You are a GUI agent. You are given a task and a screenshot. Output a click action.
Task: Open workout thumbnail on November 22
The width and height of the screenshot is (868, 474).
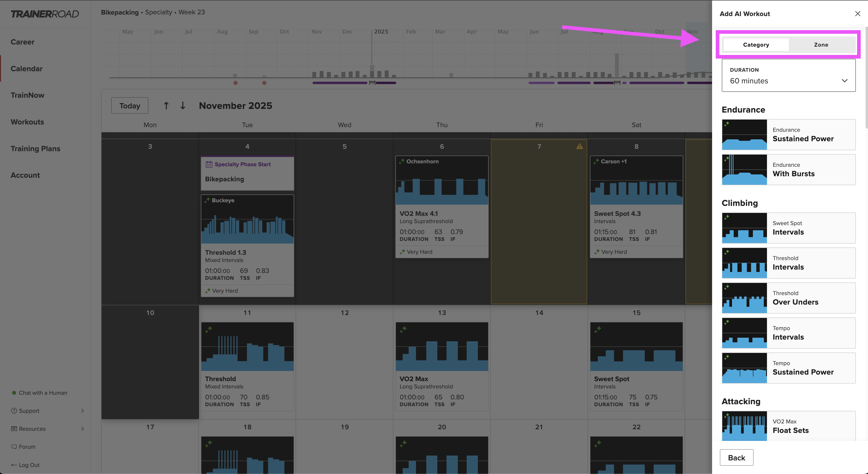[x=636, y=455]
